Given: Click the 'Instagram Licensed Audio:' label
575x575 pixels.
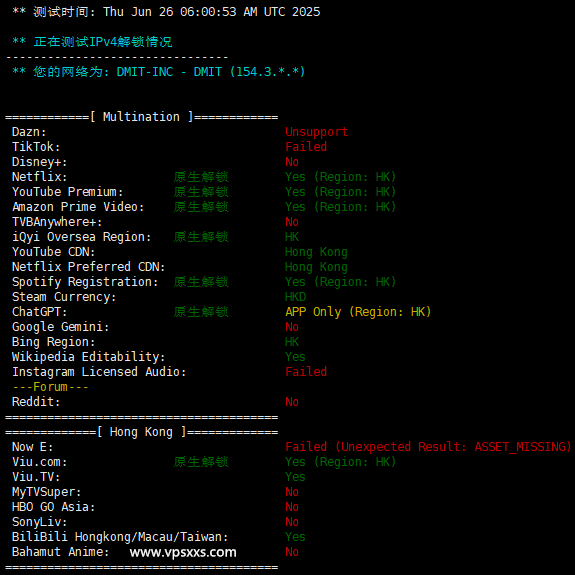Looking at the screenshot, I should [99, 372].
